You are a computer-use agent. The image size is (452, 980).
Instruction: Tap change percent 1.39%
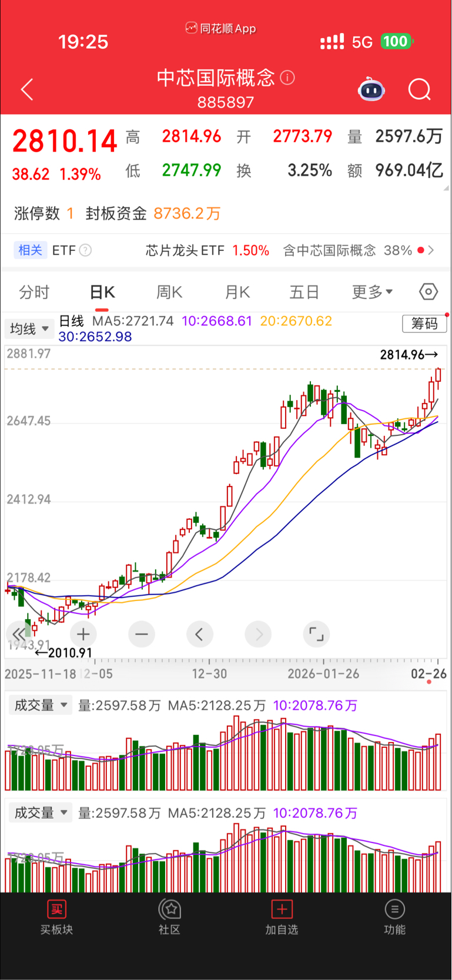[81, 174]
